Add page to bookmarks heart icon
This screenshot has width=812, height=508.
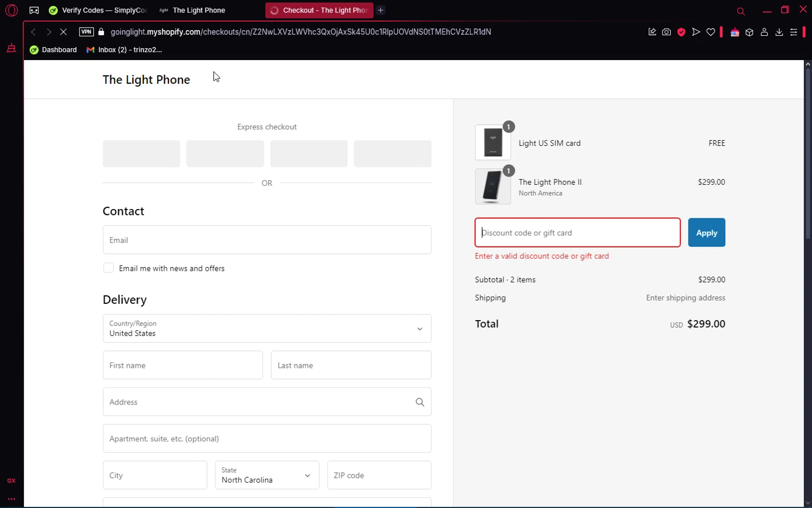[x=711, y=32]
